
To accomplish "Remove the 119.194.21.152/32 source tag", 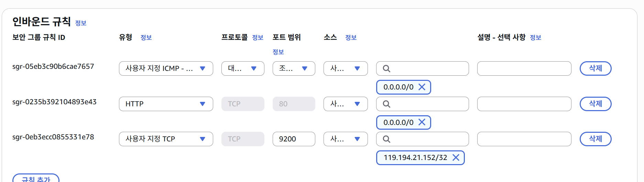I will 456,158.
